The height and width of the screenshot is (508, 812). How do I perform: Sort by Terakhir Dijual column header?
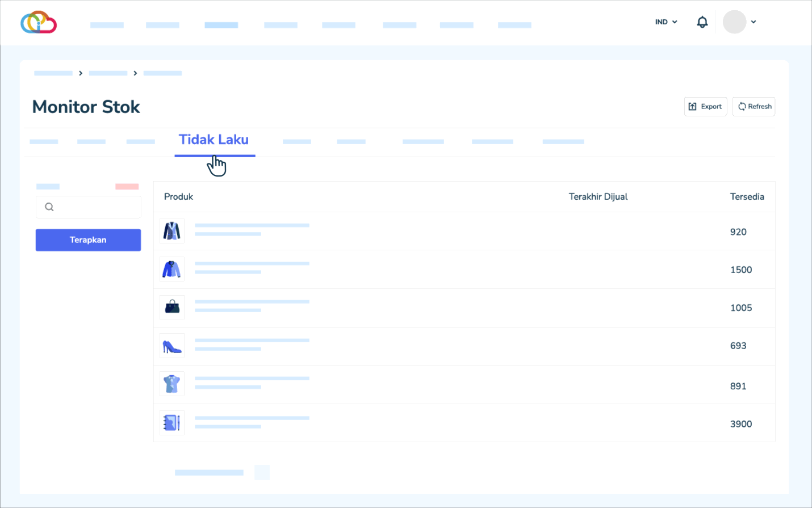coord(598,197)
